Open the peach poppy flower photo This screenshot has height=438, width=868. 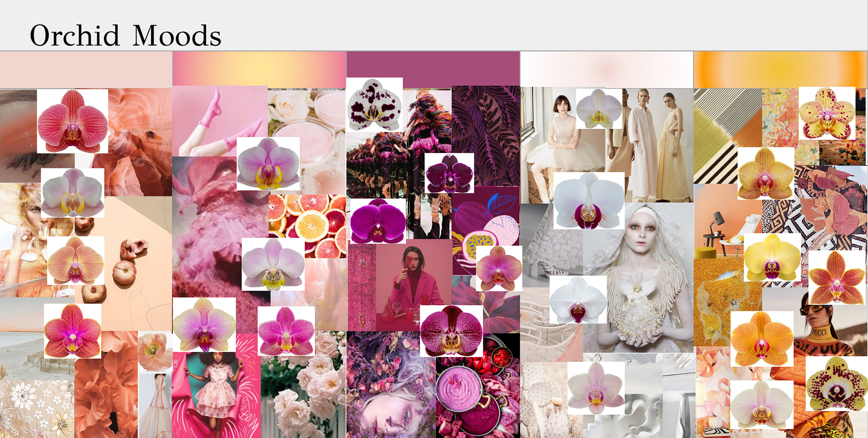pyautogui.click(x=155, y=352)
